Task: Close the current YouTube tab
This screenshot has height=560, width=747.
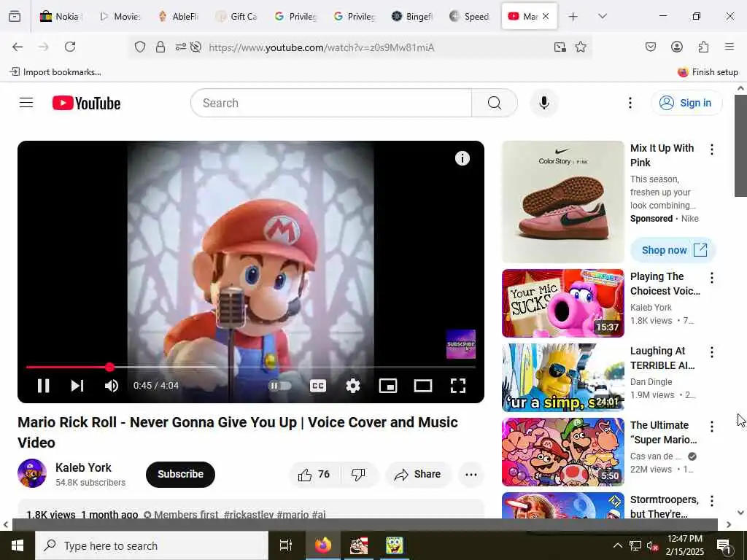Action: (x=546, y=16)
